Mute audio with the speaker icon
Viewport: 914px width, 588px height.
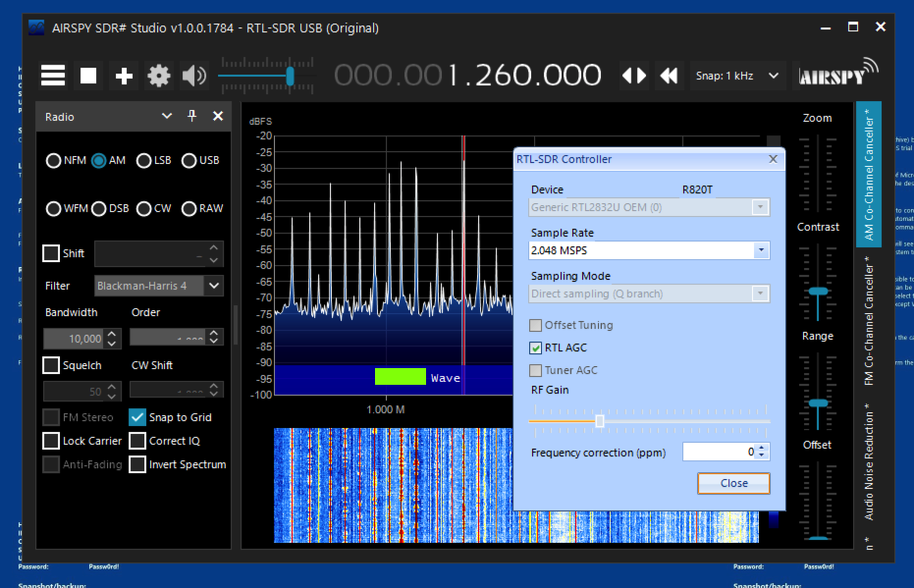click(194, 76)
